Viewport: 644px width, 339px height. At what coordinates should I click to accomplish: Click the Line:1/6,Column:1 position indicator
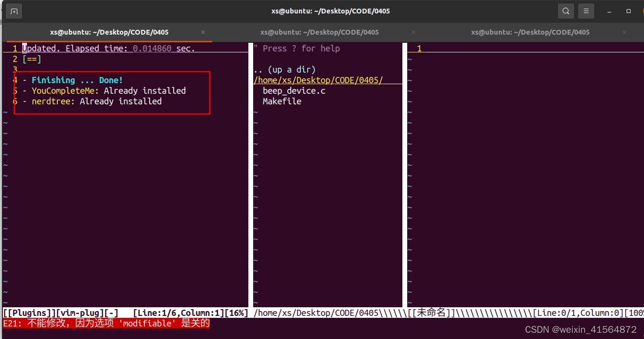pyautogui.click(x=183, y=313)
